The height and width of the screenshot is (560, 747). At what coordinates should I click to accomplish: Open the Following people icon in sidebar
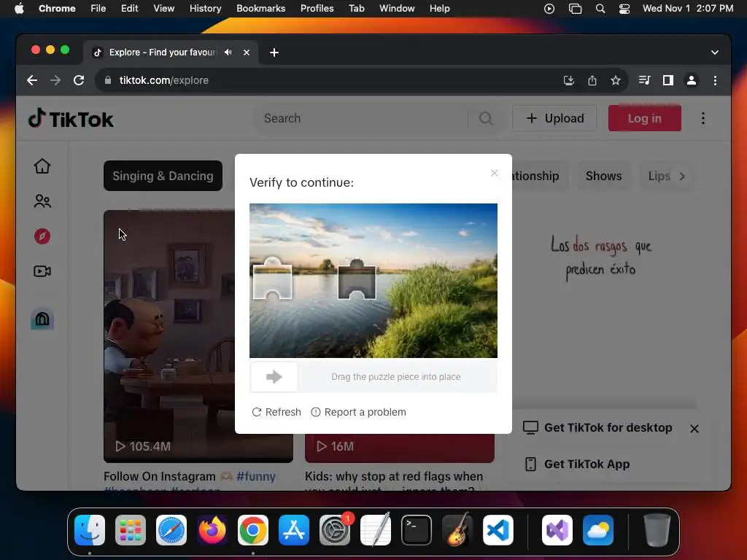point(42,201)
